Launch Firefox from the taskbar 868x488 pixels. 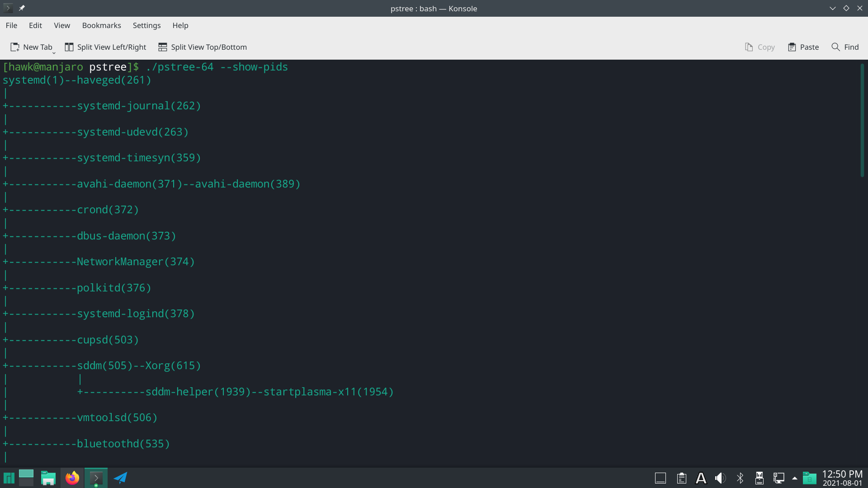pyautogui.click(x=72, y=478)
